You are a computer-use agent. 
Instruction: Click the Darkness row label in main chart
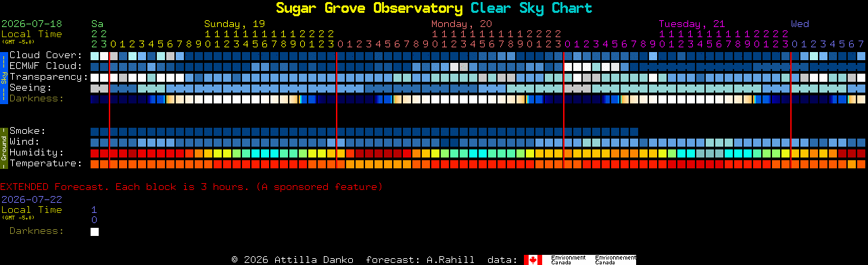point(37,98)
